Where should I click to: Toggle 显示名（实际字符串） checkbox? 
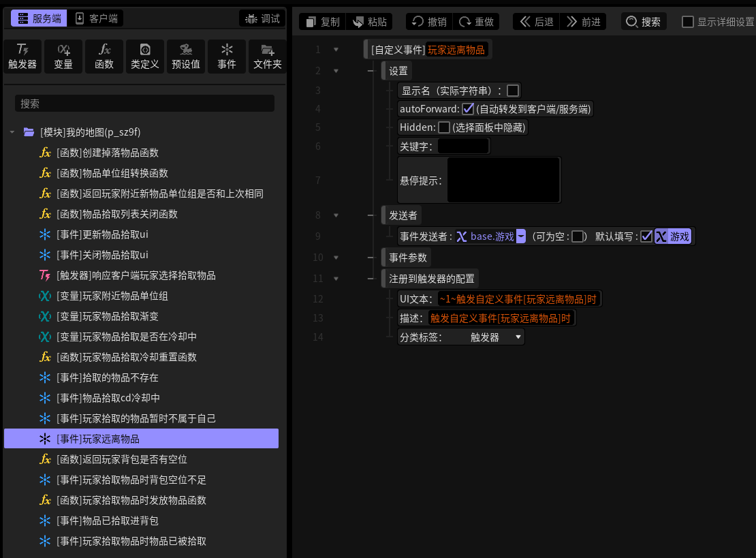[x=513, y=91]
